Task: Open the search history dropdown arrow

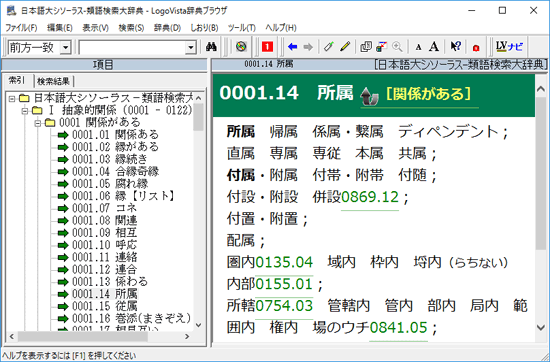Action: 190,47
